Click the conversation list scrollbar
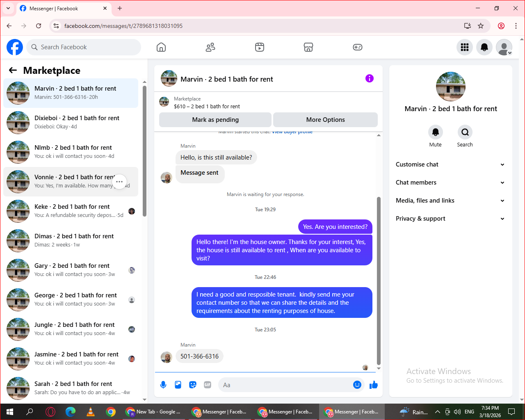 point(144,151)
